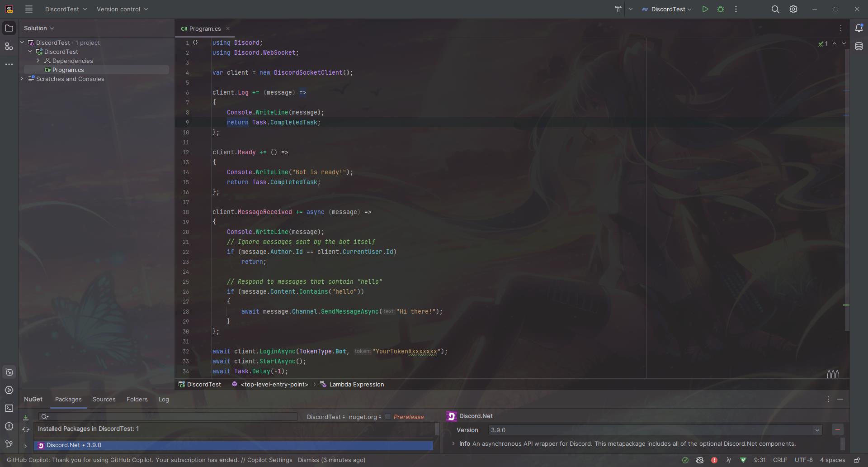Image resolution: width=868 pixels, height=467 pixels.
Task: Dismiss the GitHub Copilot notification
Action: tap(308, 460)
